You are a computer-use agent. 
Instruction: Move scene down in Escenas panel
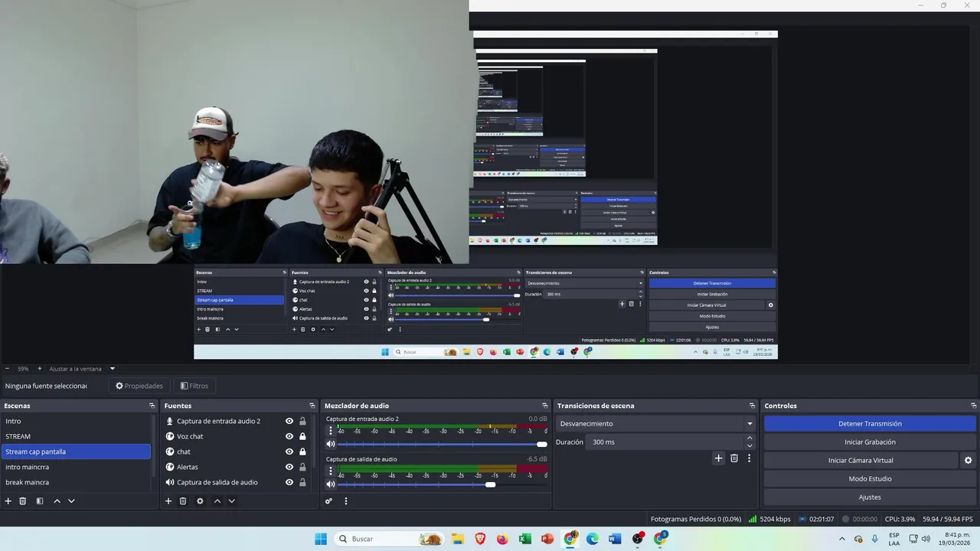coord(71,501)
